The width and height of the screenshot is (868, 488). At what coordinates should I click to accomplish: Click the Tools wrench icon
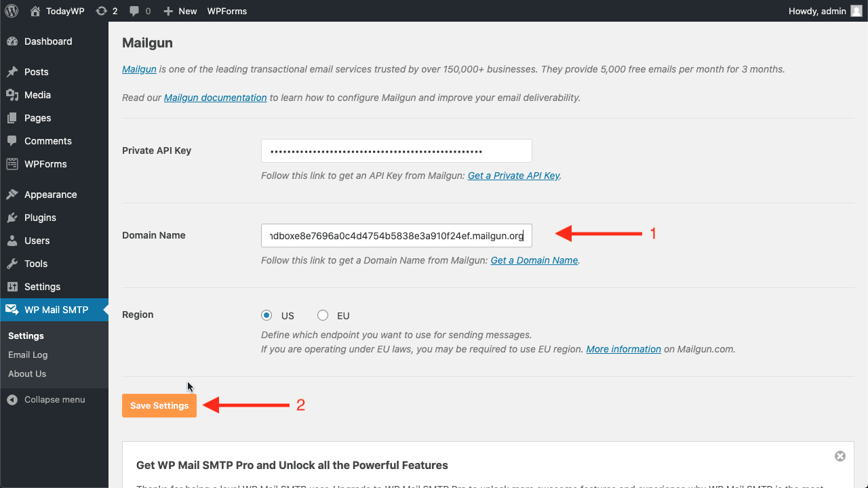pos(12,264)
